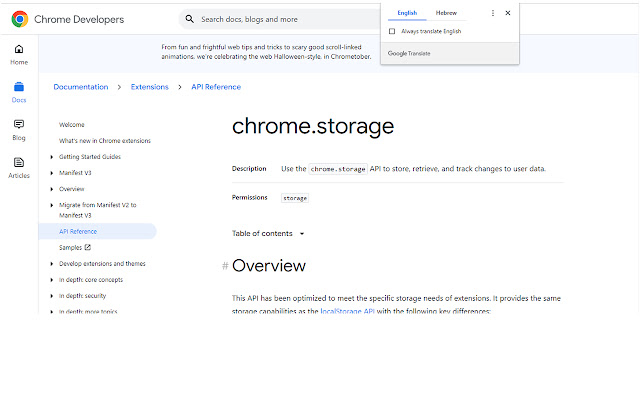Click the chrome.storage page heading
Screen dimensions: 640x400
pos(313,126)
